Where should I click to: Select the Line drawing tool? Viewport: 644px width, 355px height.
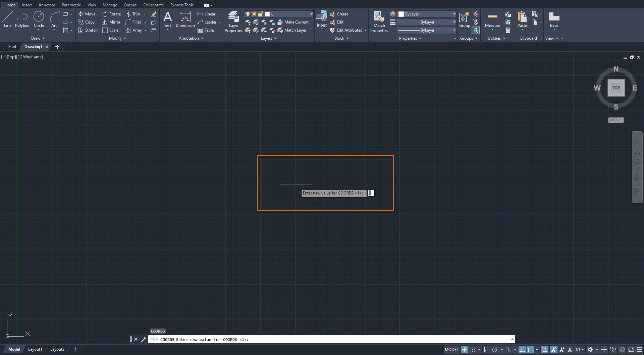click(8, 19)
